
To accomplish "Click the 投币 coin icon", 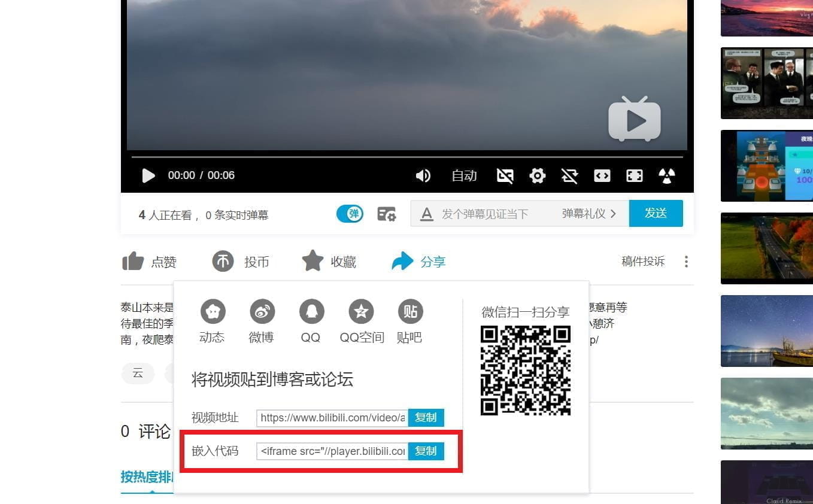I will pos(223,261).
